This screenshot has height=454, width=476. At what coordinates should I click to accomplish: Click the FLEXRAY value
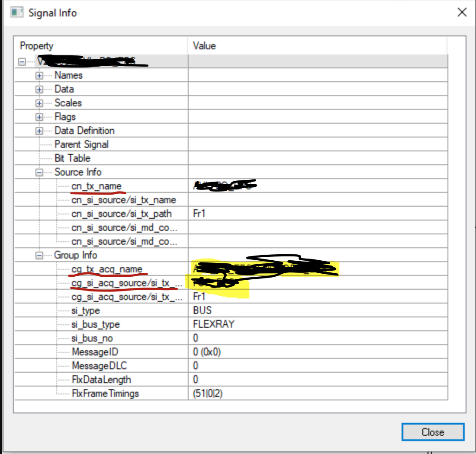[x=214, y=324]
